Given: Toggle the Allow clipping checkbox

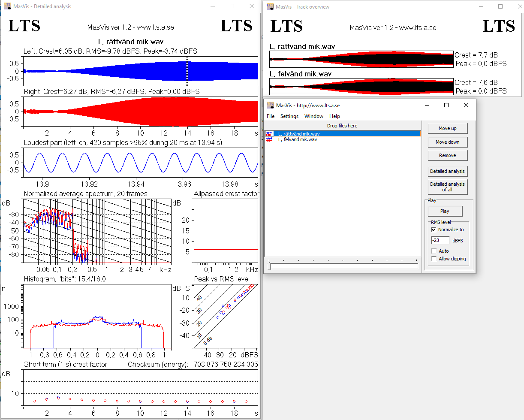Looking at the screenshot, I should (x=434, y=259).
